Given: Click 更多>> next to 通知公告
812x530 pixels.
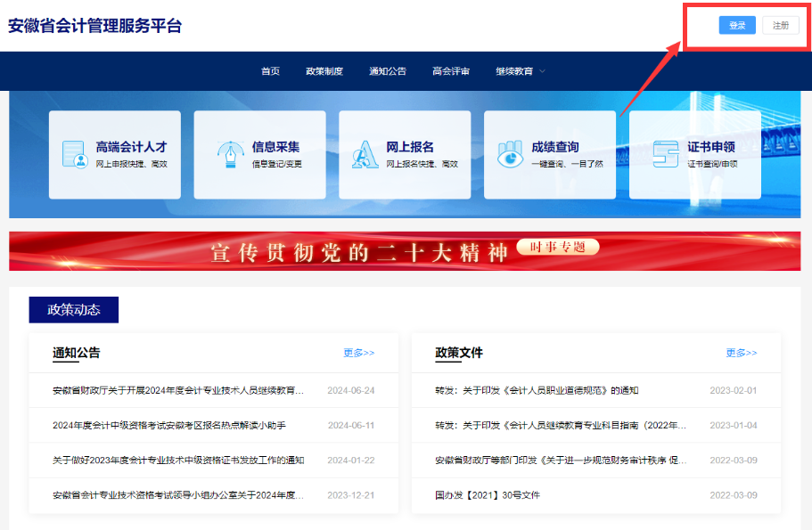Looking at the screenshot, I should tap(358, 353).
